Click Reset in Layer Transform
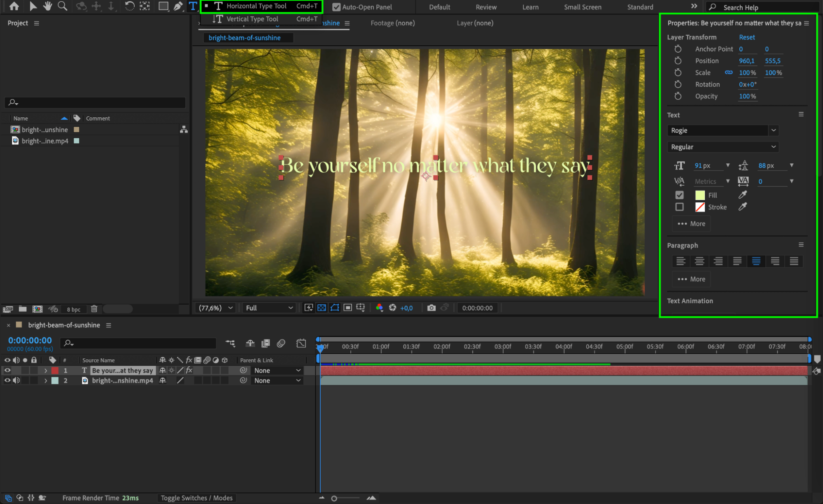823x504 pixels. (x=746, y=37)
